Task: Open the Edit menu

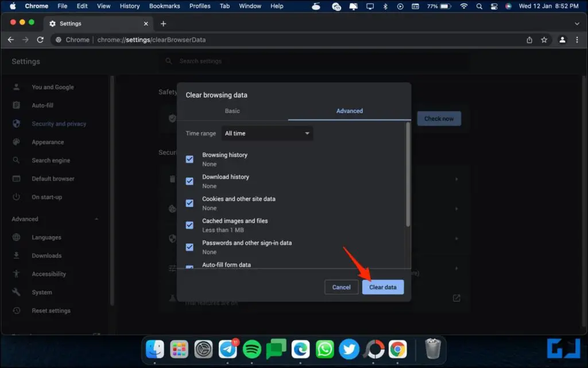Action: click(x=82, y=6)
